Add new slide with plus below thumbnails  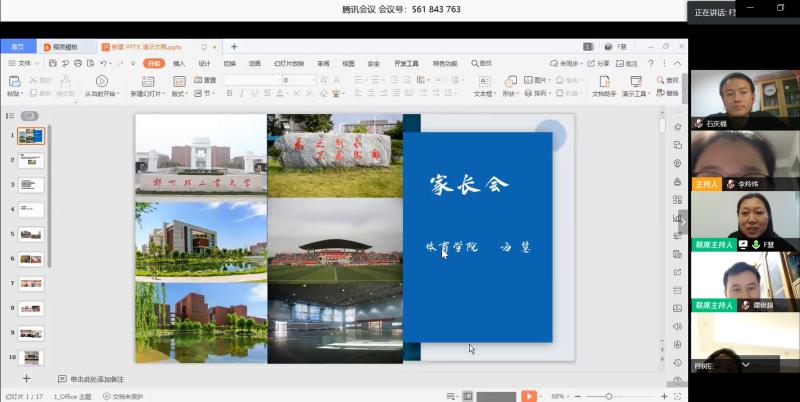[27, 379]
